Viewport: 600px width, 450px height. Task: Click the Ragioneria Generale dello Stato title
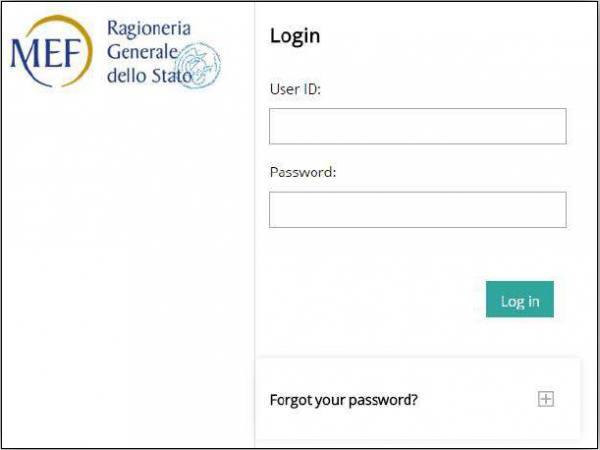(x=149, y=52)
